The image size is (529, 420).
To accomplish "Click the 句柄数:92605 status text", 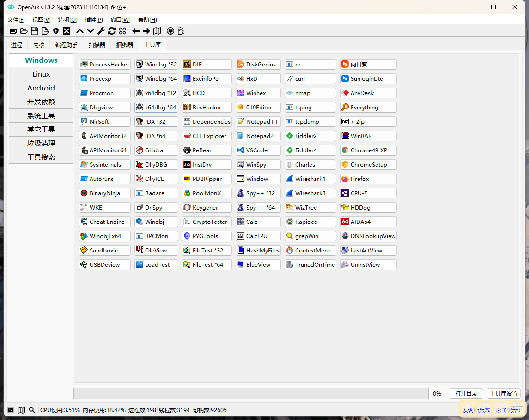I will [x=209, y=410].
